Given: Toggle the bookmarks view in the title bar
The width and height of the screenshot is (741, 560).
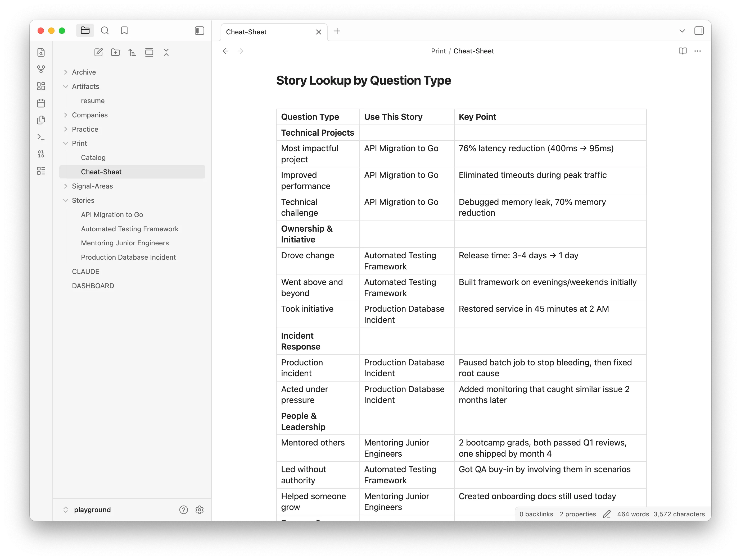Looking at the screenshot, I should click(x=124, y=30).
